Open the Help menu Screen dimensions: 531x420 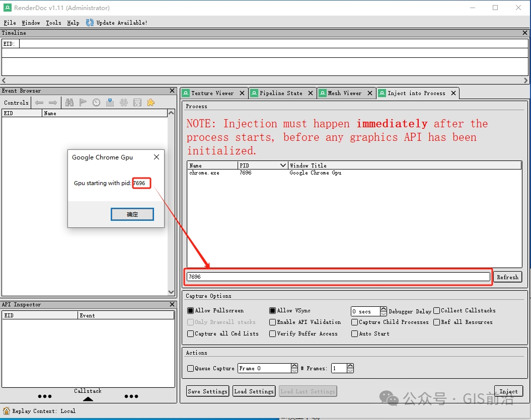coord(73,23)
